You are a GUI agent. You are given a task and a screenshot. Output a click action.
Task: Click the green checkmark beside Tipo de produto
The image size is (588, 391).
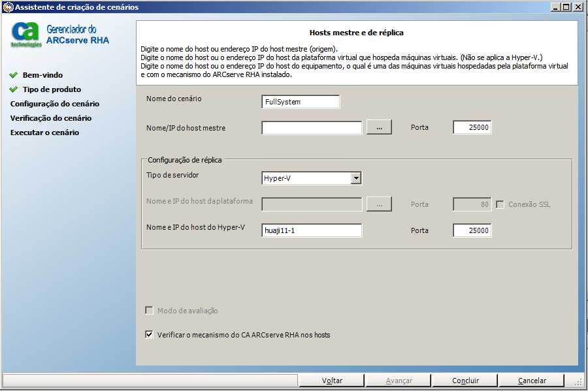coord(14,89)
